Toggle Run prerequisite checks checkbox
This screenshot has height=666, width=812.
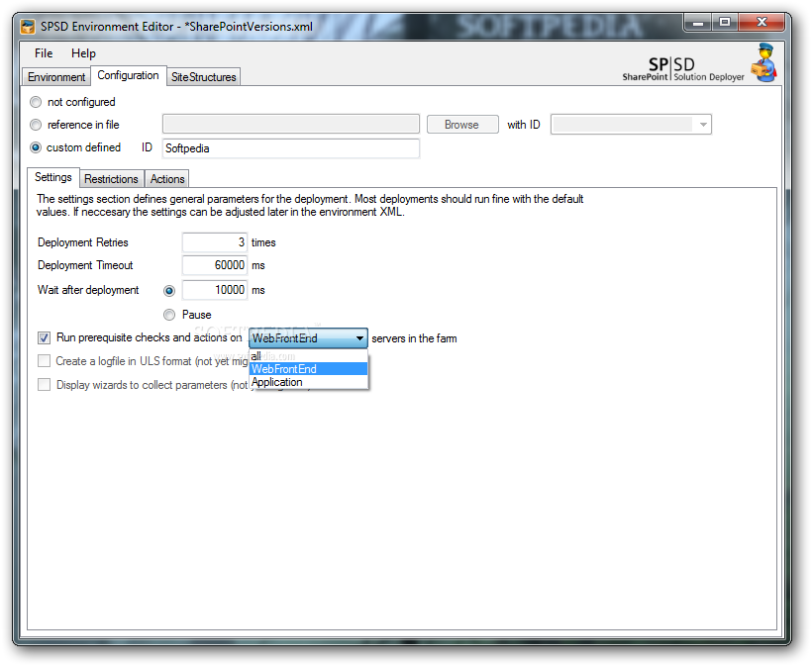click(x=44, y=337)
